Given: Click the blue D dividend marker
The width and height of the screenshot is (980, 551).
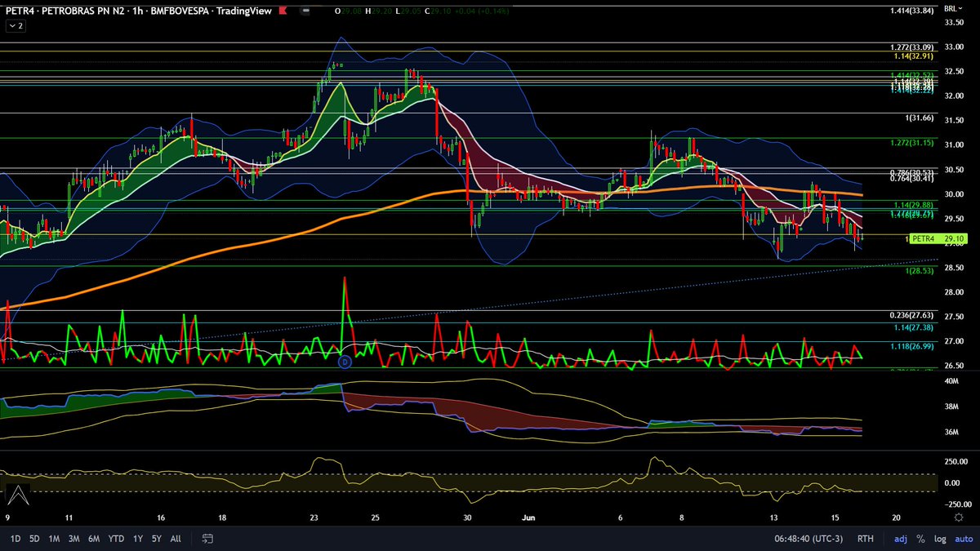Looking at the screenshot, I should click(x=345, y=361).
